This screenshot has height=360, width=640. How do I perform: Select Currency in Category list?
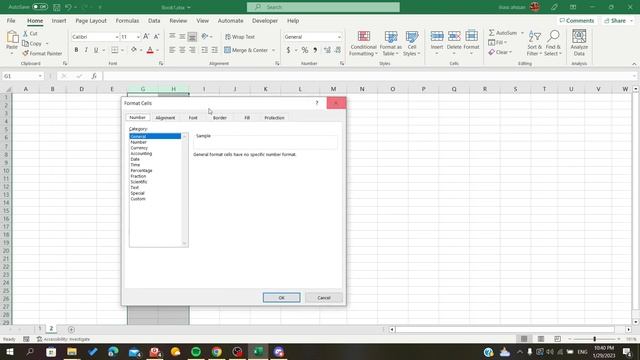tap(139, 148)
